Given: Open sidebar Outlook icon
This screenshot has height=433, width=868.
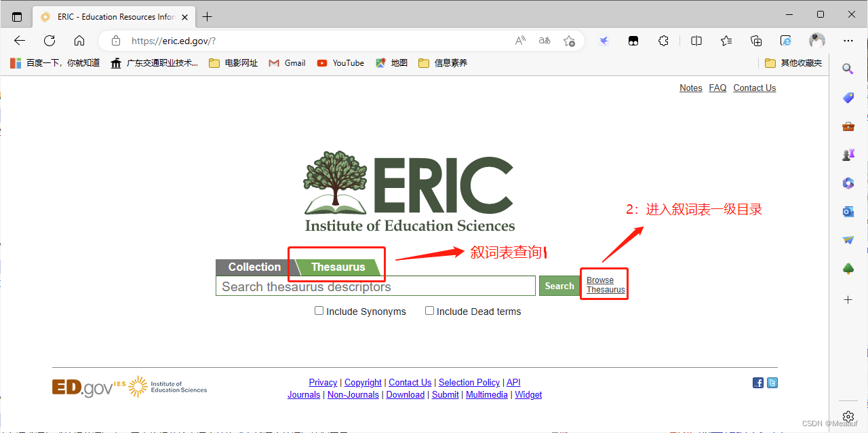Looking at the screenshot, I should [x=848, y=212].
